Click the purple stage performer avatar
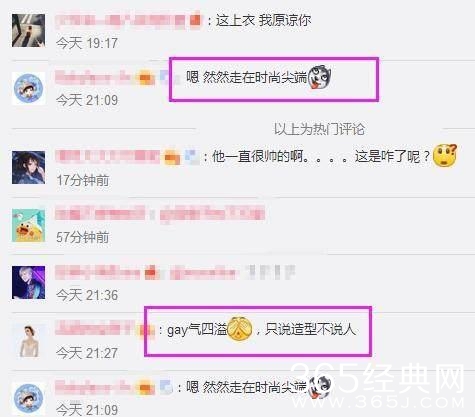The image size is (475, 417). [x=28, y=282]
